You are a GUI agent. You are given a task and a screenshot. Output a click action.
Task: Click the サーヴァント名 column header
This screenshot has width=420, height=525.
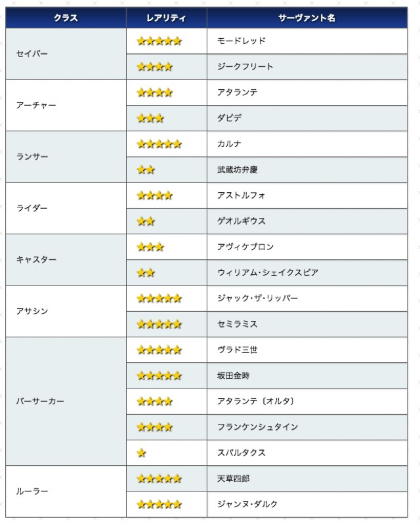pyautogui.click(x=306, y=18)
